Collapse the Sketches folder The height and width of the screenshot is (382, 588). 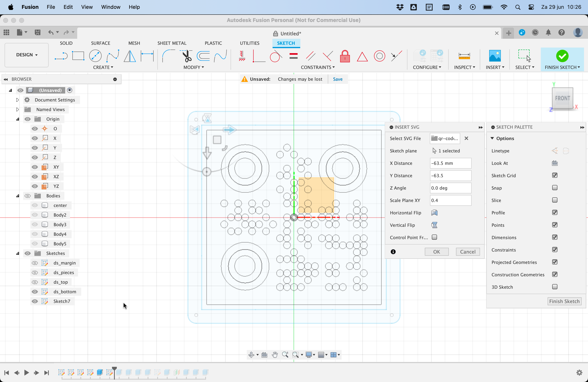18,253
